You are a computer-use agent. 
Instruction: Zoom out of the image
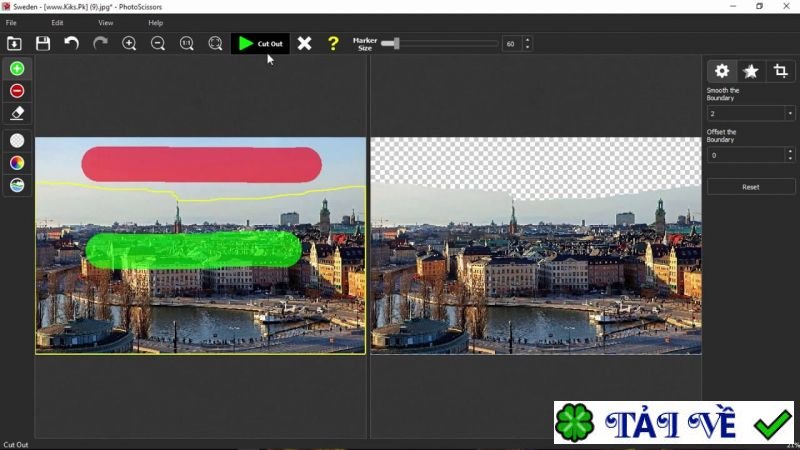coord(158,43)
